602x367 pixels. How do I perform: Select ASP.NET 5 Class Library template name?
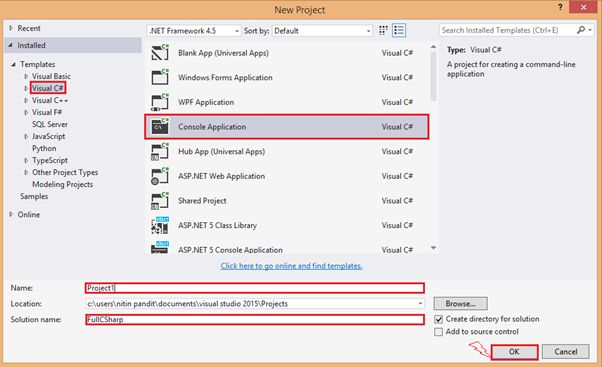pyautogui.click(x=217, y=225)
